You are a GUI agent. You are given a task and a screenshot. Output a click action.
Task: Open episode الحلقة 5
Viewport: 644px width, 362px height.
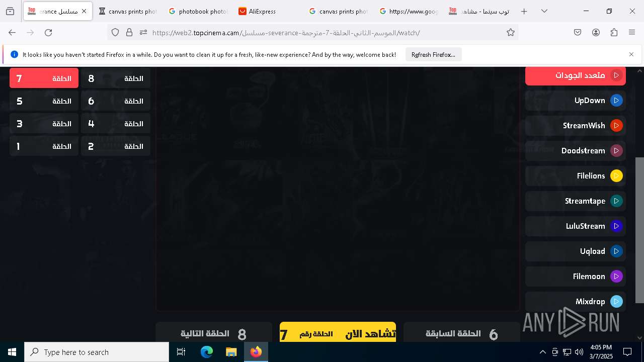pos(44,101)
